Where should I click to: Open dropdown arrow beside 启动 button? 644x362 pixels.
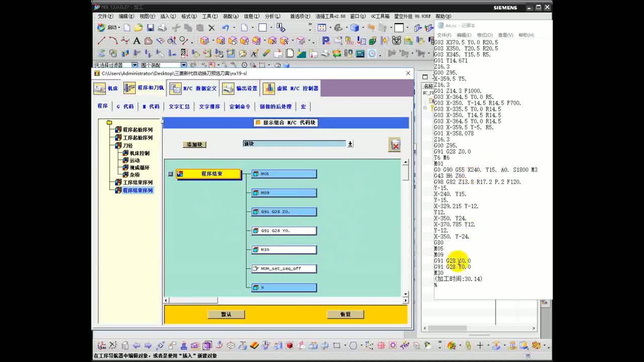tap(118, 28)
